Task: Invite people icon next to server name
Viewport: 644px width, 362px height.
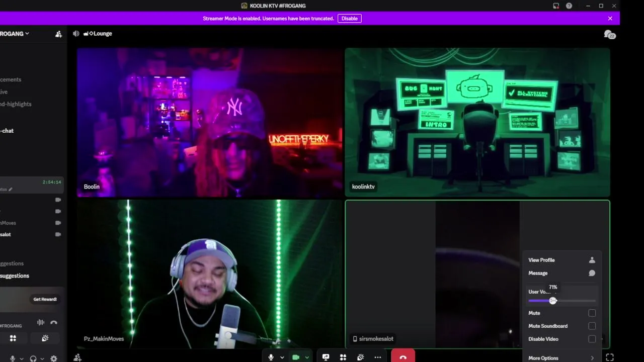Action: [58, 34]
